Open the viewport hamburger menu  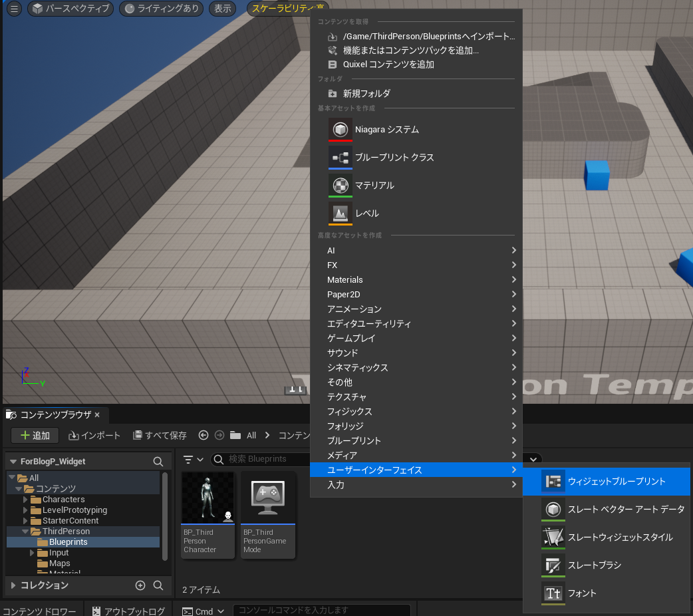[x=13, y=9]
